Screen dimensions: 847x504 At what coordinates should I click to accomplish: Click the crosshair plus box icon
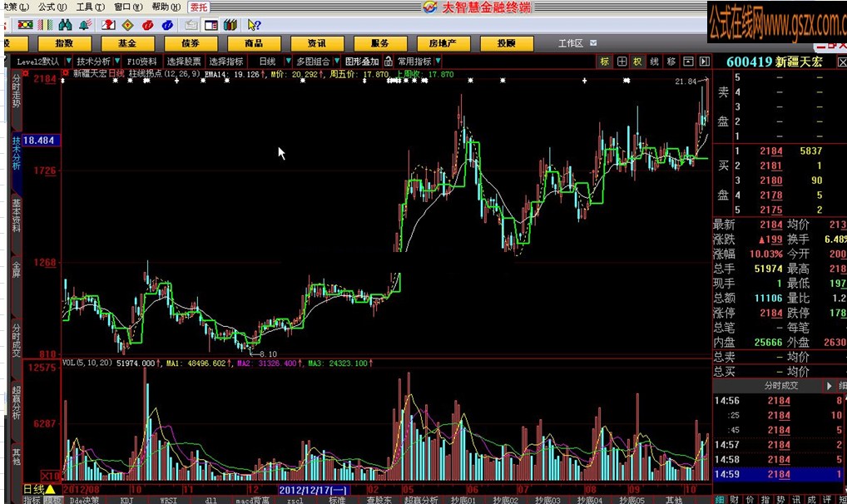pyautogui.click(x=622, y=61)
